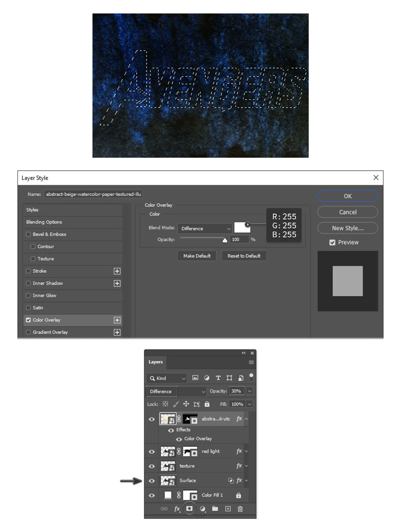
Task: Click link layers icon at panel bottom
Action: pos(164,509)
